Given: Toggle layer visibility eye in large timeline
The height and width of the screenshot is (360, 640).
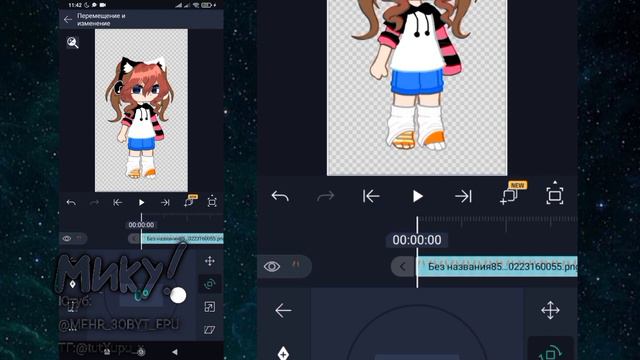Looking at the screenshot, I should [x=272, y=267].
